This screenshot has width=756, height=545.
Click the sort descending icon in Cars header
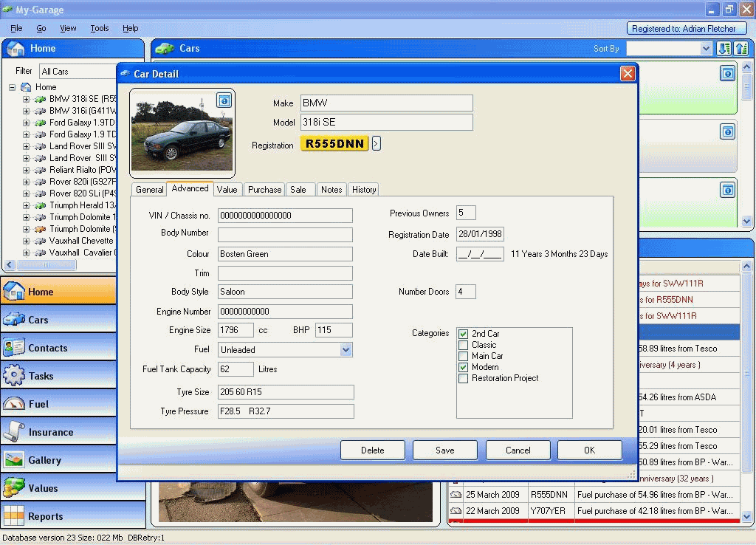click(724, 48)
